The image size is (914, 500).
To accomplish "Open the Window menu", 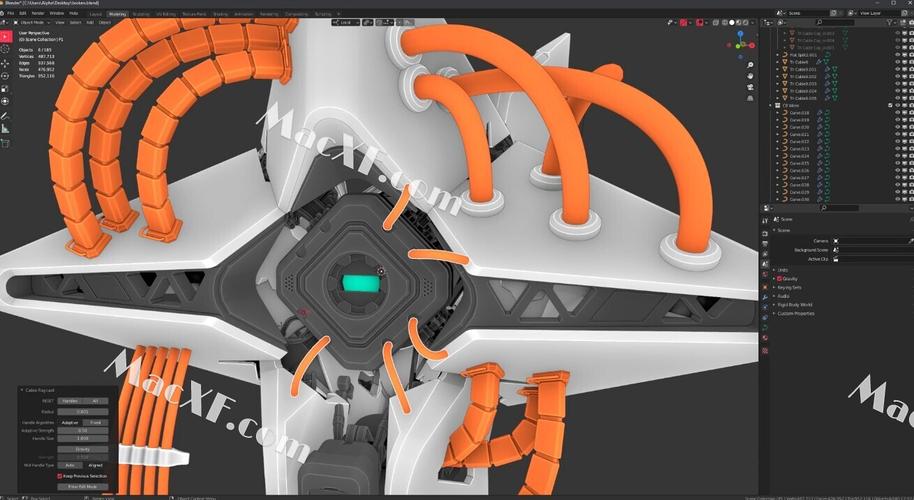I will pyautogui.click(x=57, y=13).
